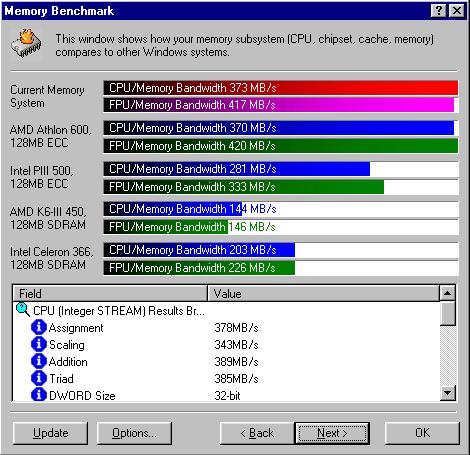
Task: Click the flaming memory chip icon
Action: pos(26,43)
